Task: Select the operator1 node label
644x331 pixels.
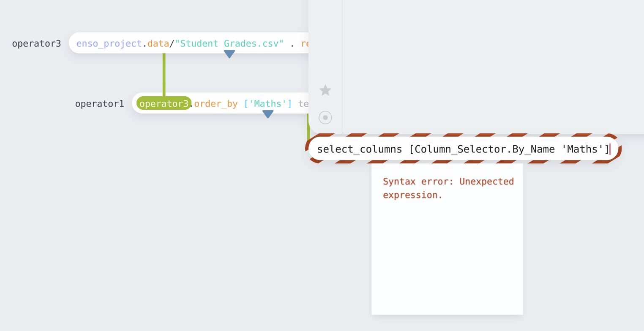Action: 100,103
